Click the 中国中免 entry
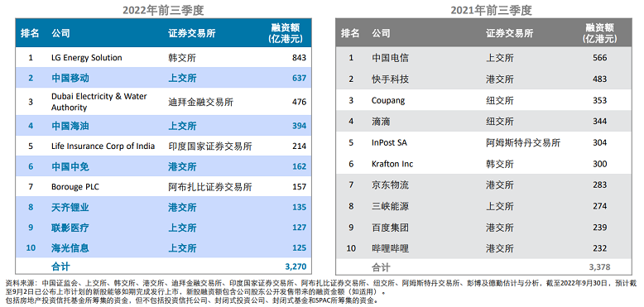Screen dimensions: 644x307 [70, 166]
